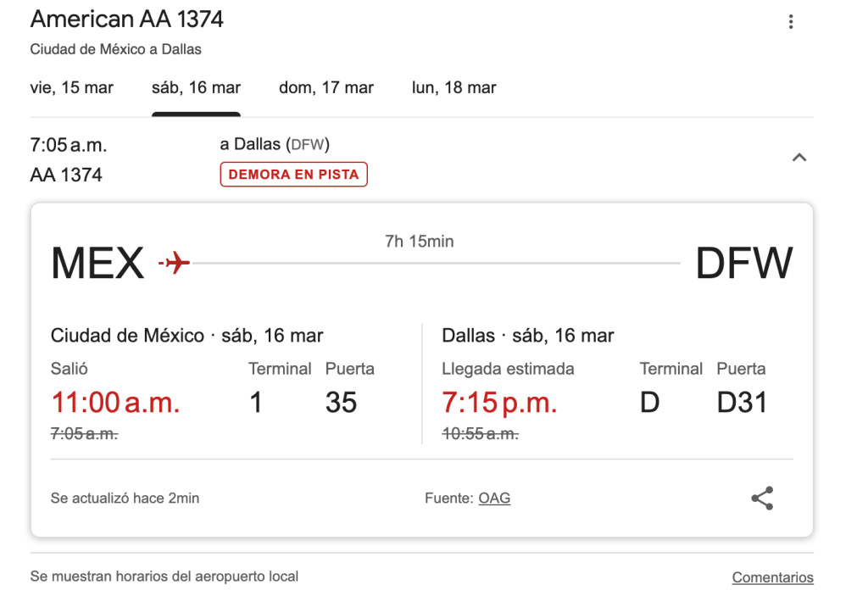Click the DFW airport code heading
This screenshot has width=868, height=607.
(744, 263)
